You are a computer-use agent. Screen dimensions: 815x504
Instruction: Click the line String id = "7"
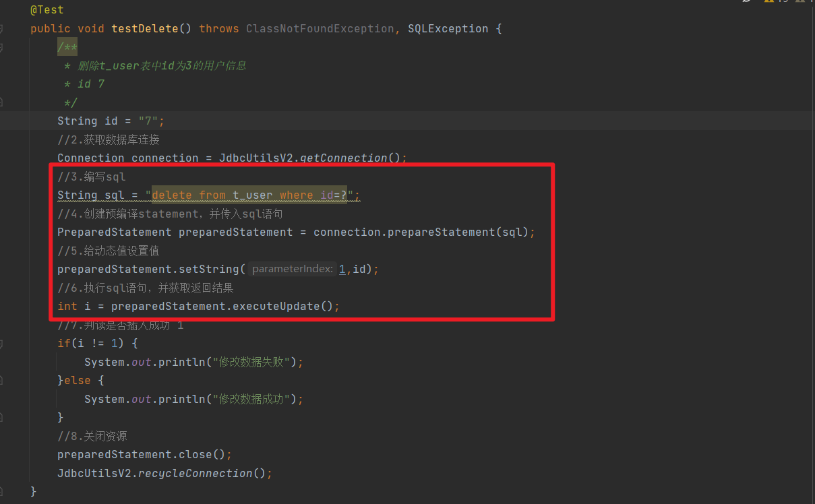pyautogui.click(x=110, y=121)
